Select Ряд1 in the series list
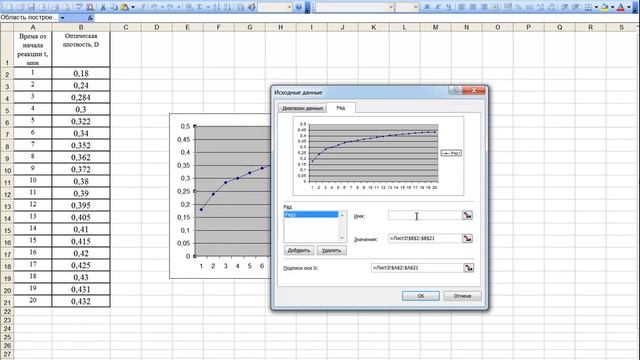The width and height of the screenshot is (640, 360). pyautogui.click(x=311, y=214)
